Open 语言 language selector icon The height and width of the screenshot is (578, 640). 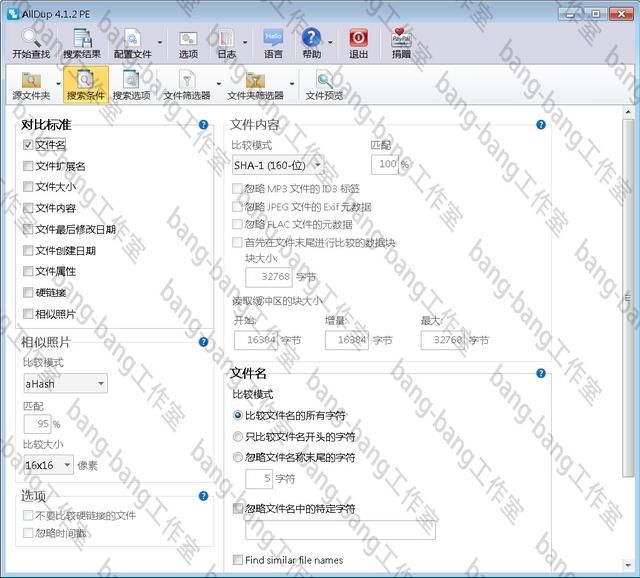(273, 44)
